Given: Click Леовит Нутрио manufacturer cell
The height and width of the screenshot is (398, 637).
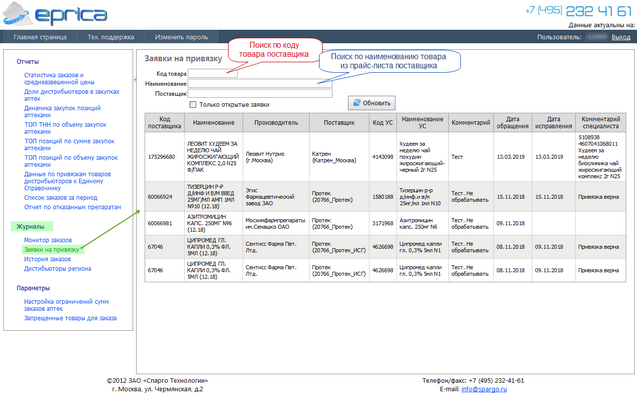Looking at the screenshot, I should point(276,157).
